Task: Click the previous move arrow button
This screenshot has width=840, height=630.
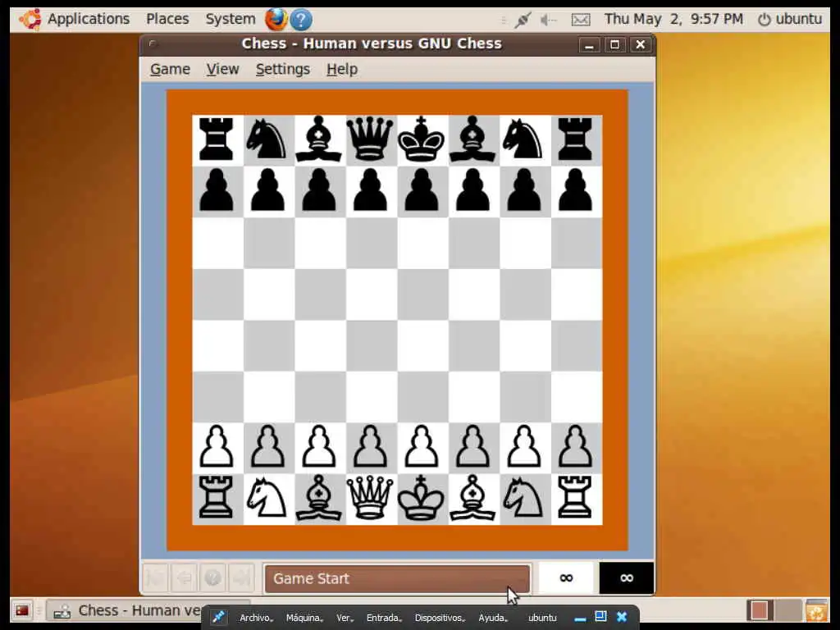Action: 184,578
